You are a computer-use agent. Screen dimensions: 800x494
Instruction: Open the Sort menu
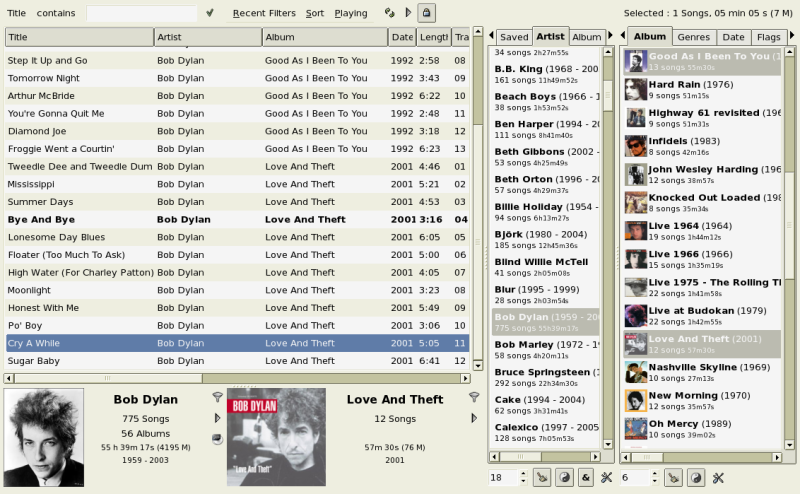click(x=315, y=13)
